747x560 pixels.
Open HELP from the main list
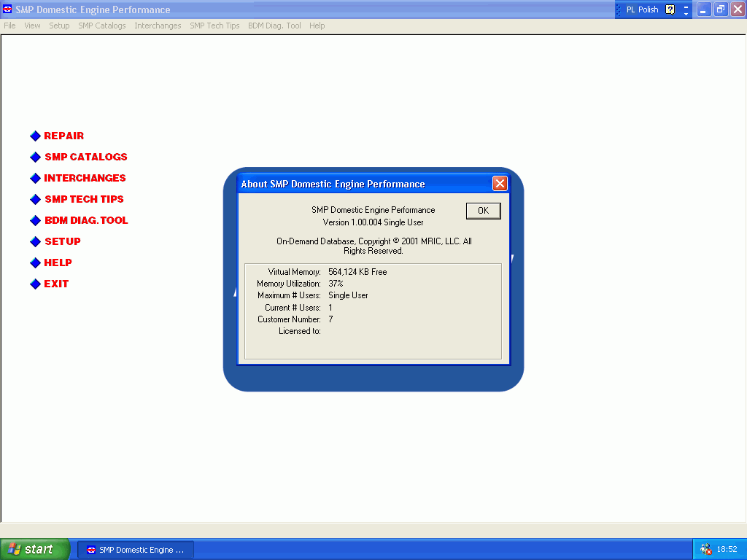(58, 262)
